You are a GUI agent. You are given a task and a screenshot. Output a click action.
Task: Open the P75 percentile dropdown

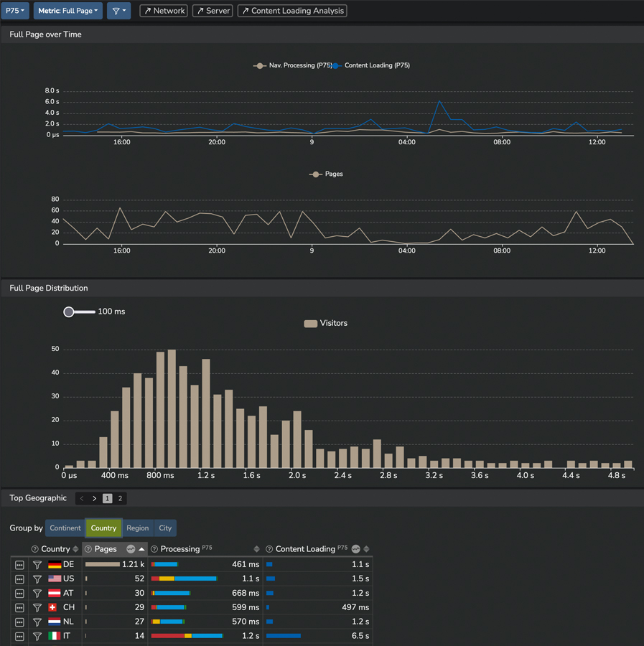pyautogui.click(x=15, y=11)
